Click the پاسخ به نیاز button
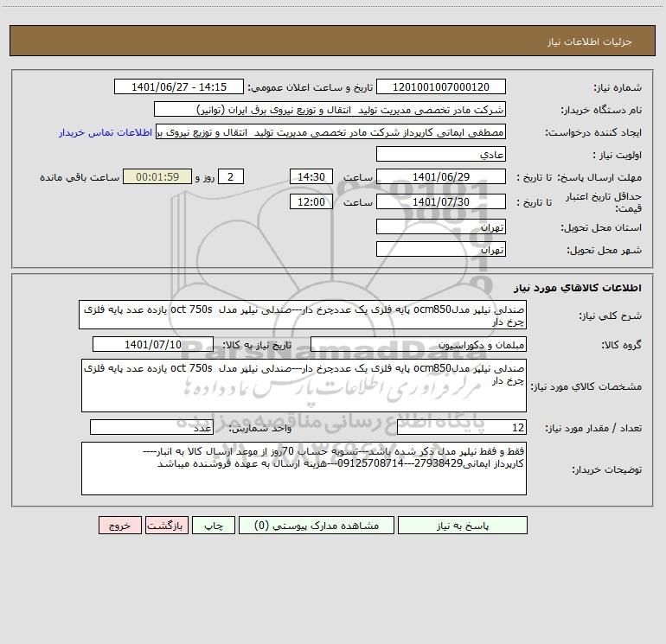Viewport: 666px width, 644px height. (x=463, y=525)
